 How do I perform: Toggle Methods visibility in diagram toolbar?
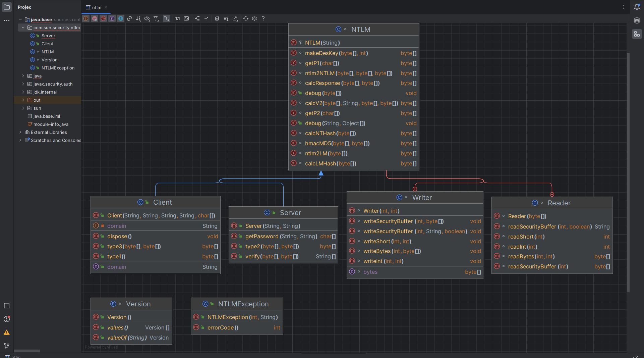(x=103, y=18)
